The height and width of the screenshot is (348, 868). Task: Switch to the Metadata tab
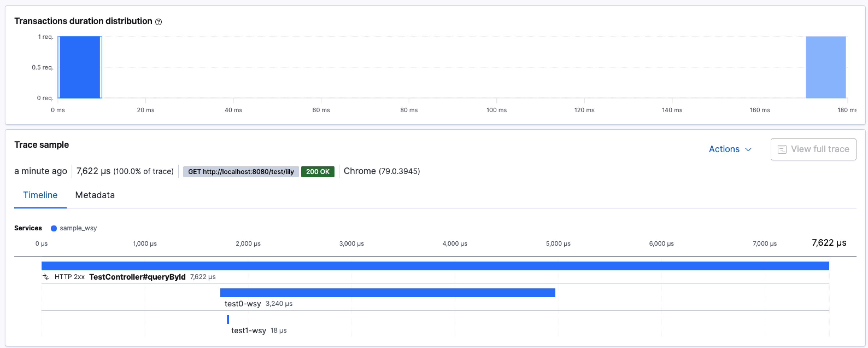click(x=95, y=195)
